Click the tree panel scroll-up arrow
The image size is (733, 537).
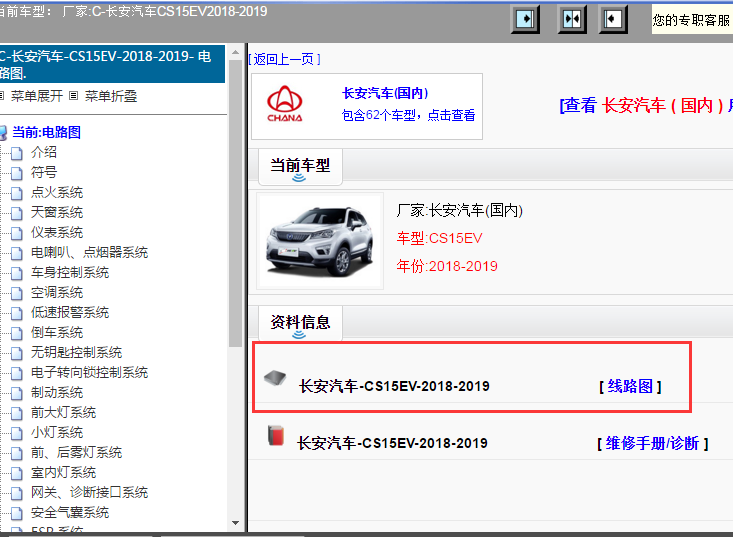pos(236,52)
